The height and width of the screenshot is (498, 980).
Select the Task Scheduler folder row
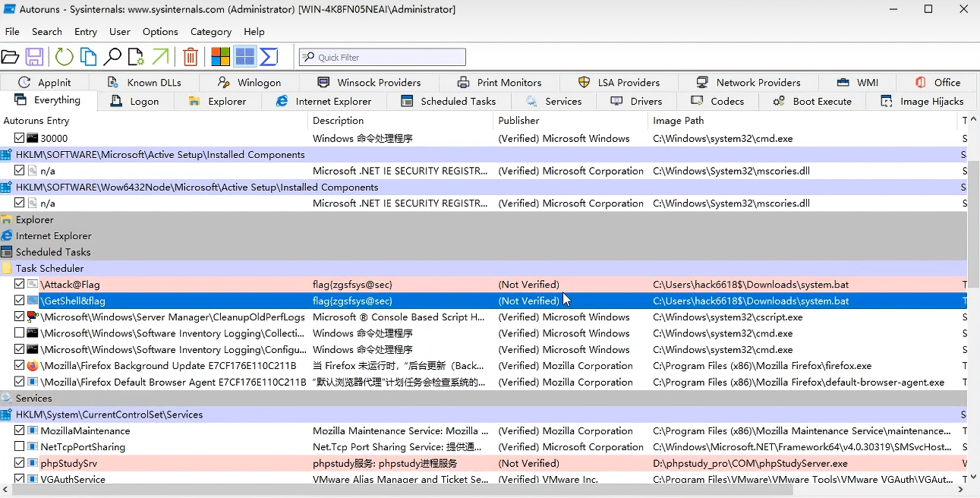coord(484,268)
